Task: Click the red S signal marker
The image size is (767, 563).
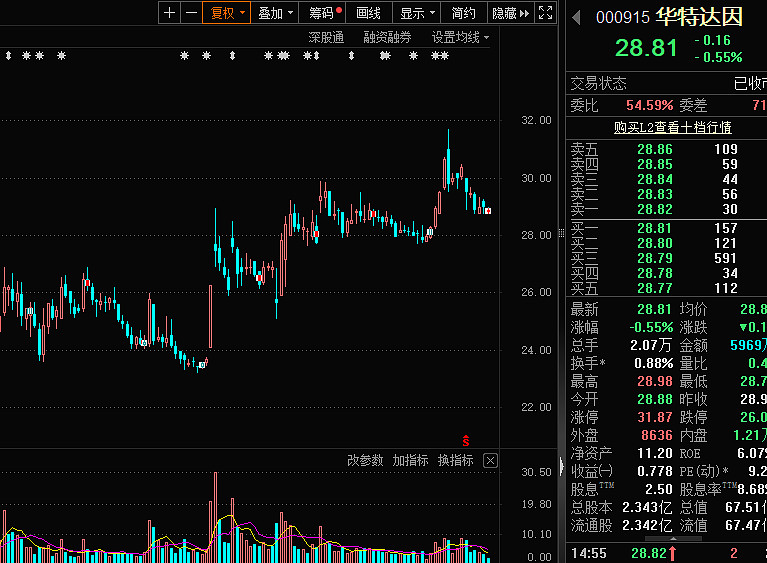Action: click(465, 439)
